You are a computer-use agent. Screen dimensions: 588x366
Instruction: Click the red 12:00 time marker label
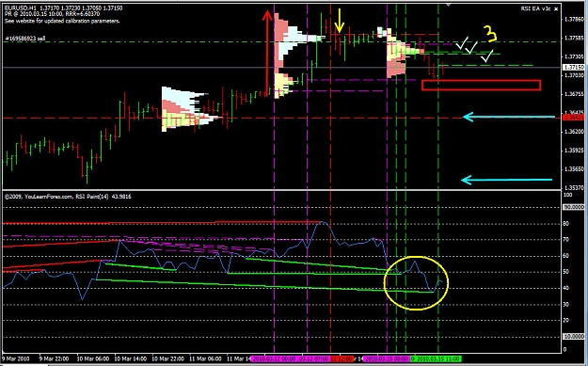point(342,359)
